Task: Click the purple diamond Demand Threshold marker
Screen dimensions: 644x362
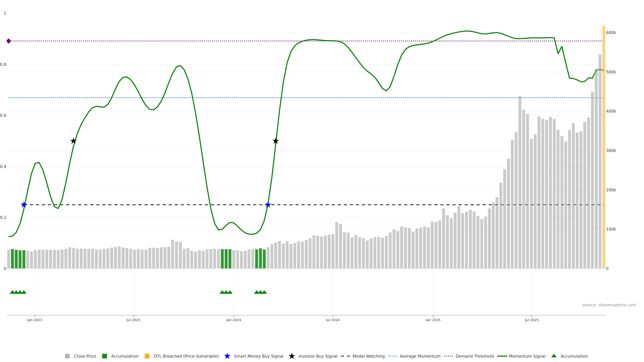Action: pos(9,41)
